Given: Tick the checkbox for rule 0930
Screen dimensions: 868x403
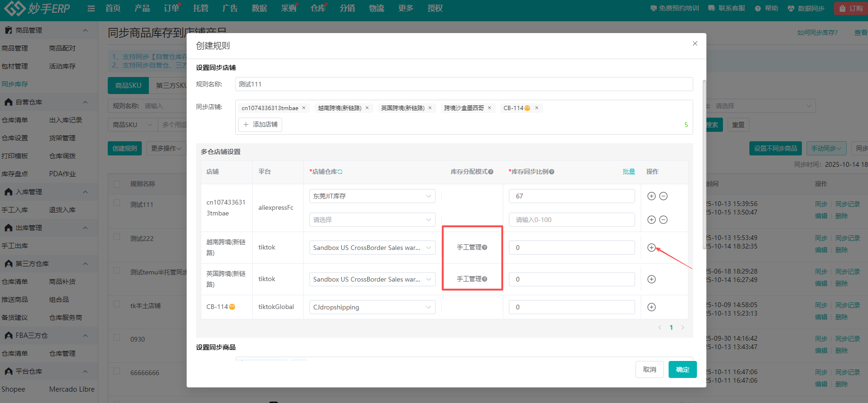Looking at the screenshot, I should click(x=117, y=338).
